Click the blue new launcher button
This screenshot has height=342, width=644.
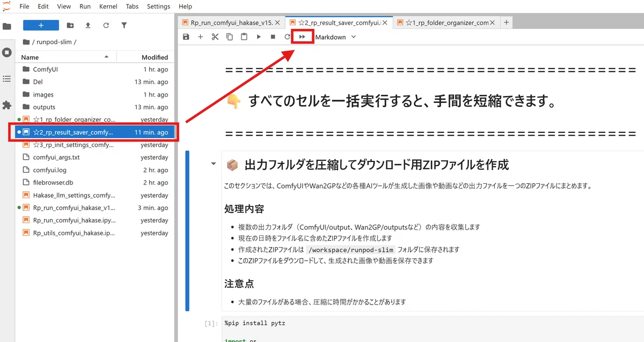(x=41, y=25)
